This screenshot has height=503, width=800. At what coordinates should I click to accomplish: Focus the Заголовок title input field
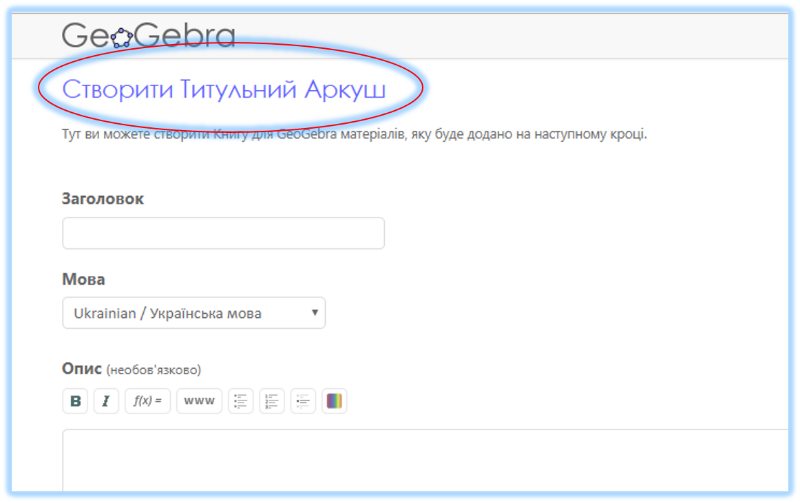(x=223, y=233)
